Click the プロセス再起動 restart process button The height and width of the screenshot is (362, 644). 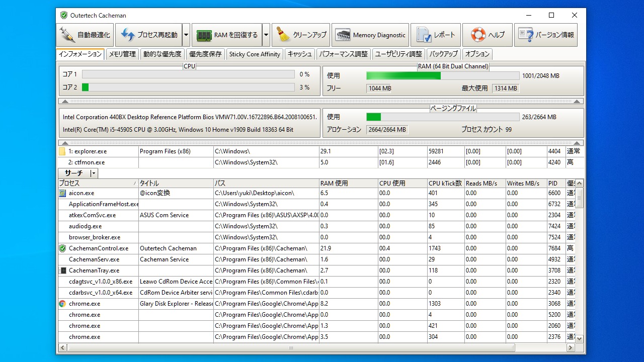pyautogui.click(x=148, y=35)
